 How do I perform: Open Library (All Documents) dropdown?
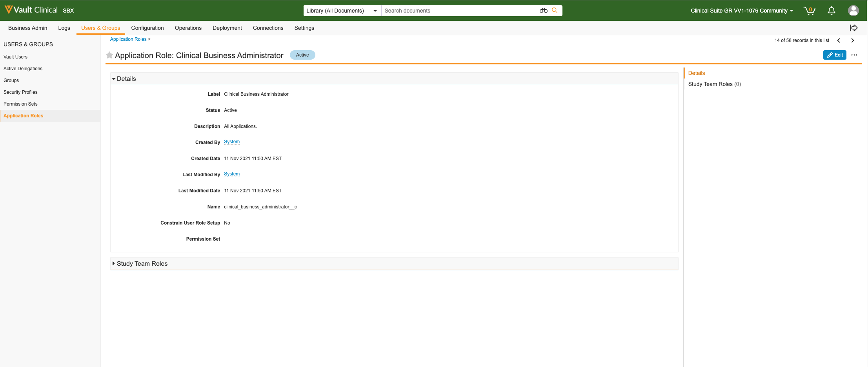pyautogui.click(x=342, y=11)
